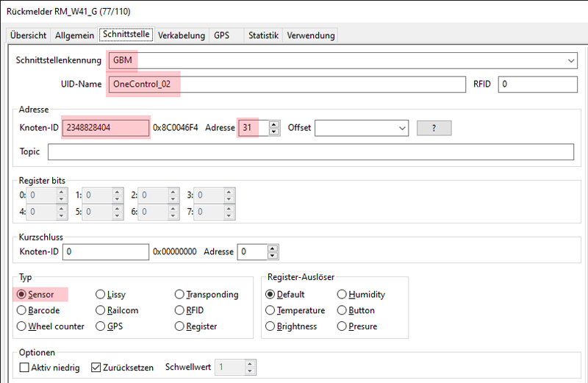
Task: Switch to the Verkabelung tab
Action: 182,35
